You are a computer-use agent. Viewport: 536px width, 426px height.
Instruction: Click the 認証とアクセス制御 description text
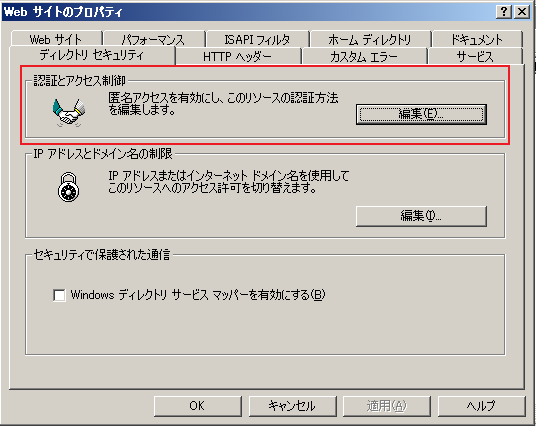223,104
